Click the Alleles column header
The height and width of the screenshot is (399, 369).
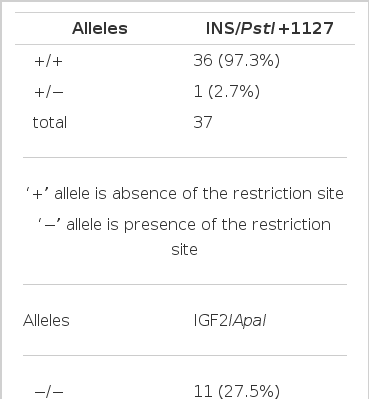pyautogui.click(x=100, y=28)
